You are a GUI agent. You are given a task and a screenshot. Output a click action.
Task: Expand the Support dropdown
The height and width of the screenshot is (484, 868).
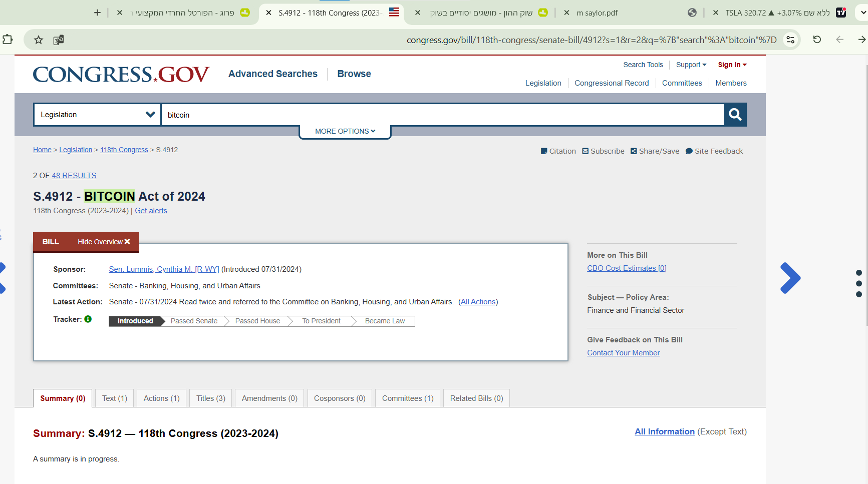[691, 65]
